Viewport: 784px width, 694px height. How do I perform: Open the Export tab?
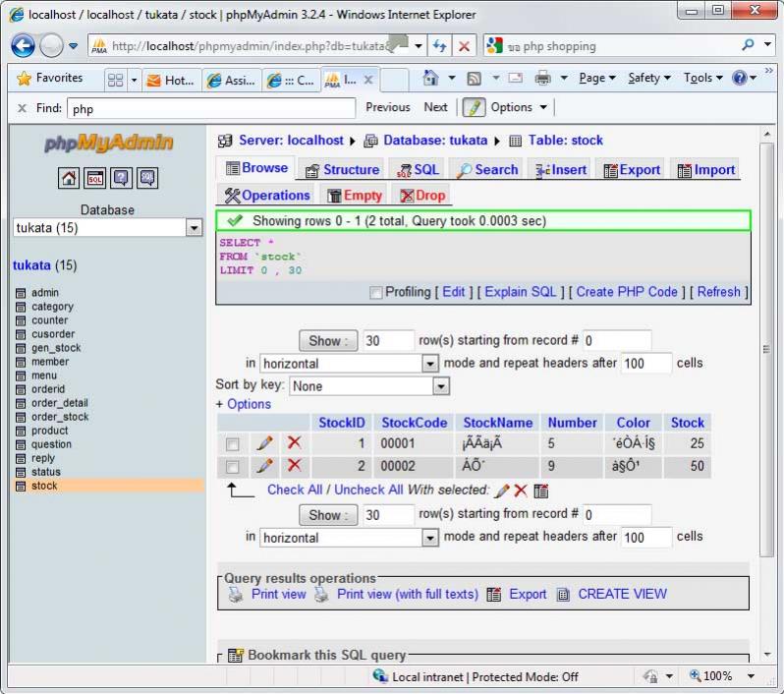point(632,170)
